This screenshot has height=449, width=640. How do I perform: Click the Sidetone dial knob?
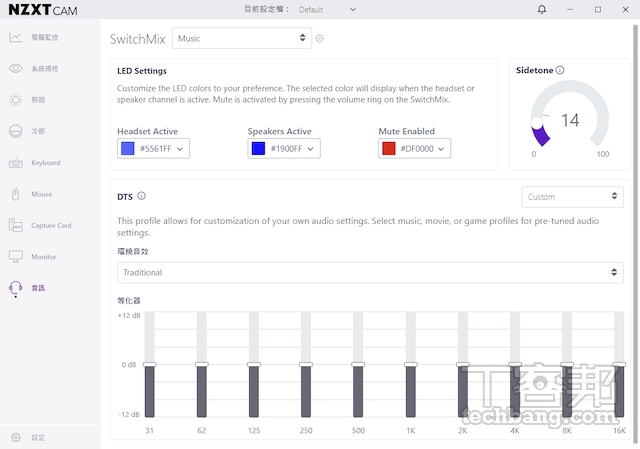[x=537, y=122]
